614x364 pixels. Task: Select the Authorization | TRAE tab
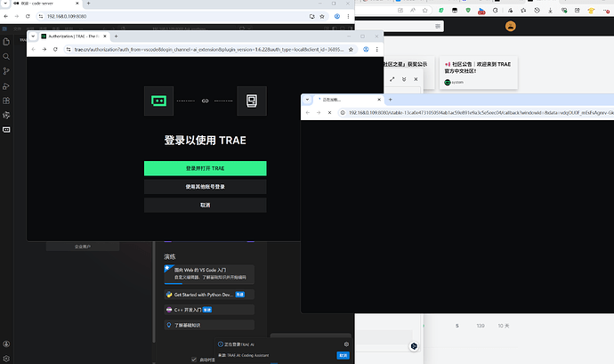pyautogui.click(x=74, y=36)
